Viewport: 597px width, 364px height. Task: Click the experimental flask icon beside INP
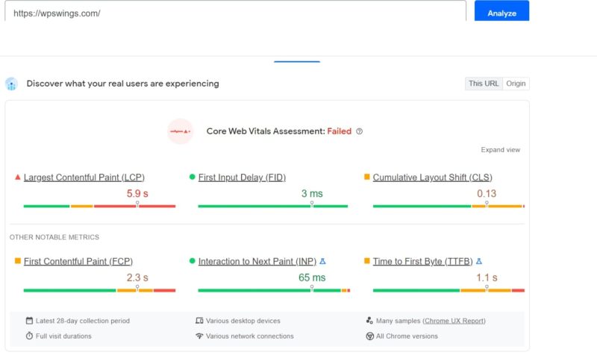323,262
